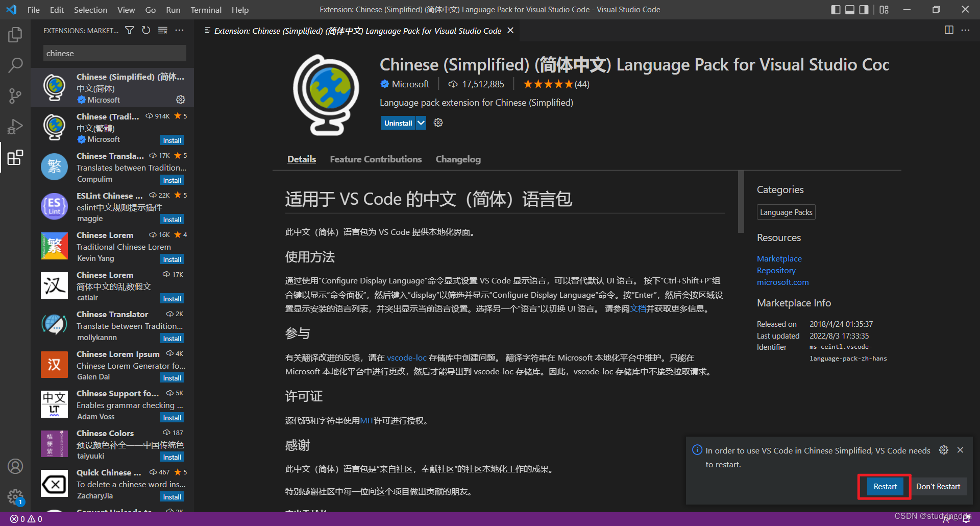Open the MIT license link

tap(367, 421)
